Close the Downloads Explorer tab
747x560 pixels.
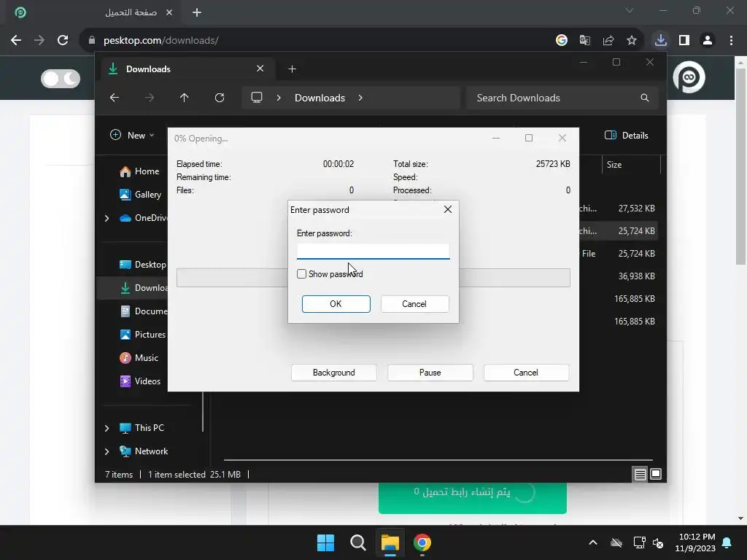(x=260, y=69)
